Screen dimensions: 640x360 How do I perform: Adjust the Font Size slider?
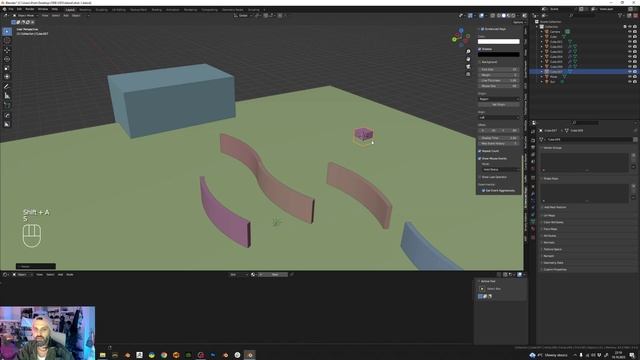coord(499,69)
